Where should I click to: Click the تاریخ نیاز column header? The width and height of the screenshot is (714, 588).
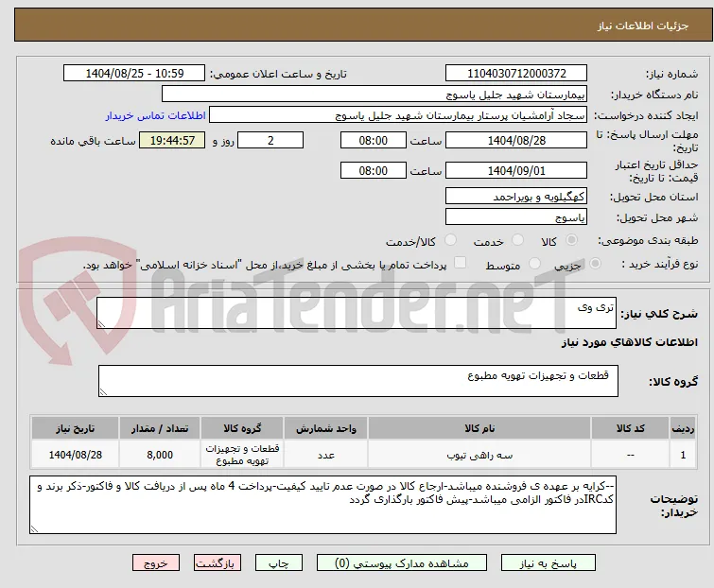point(75,428)
